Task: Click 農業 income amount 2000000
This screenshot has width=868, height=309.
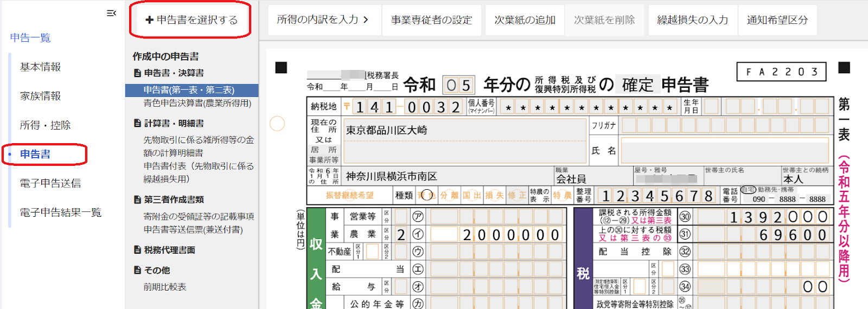Action: [x=496, y=234]
